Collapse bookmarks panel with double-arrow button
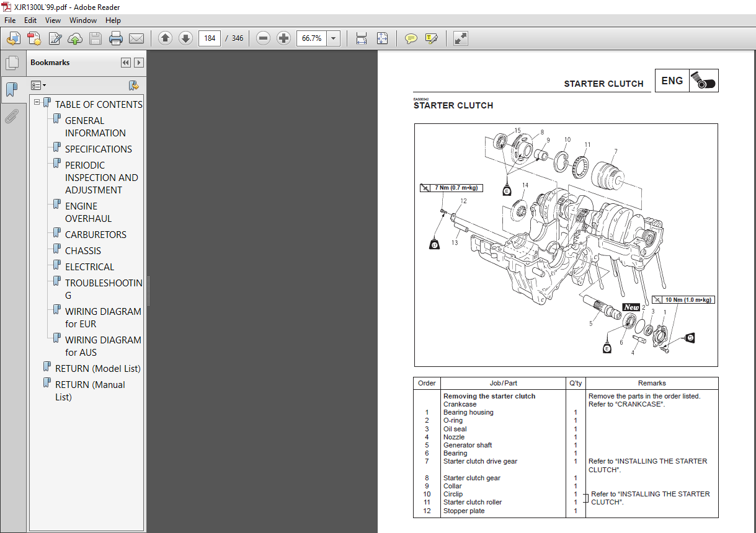Screen dimensions: 756x533 [x=126, y=63]
